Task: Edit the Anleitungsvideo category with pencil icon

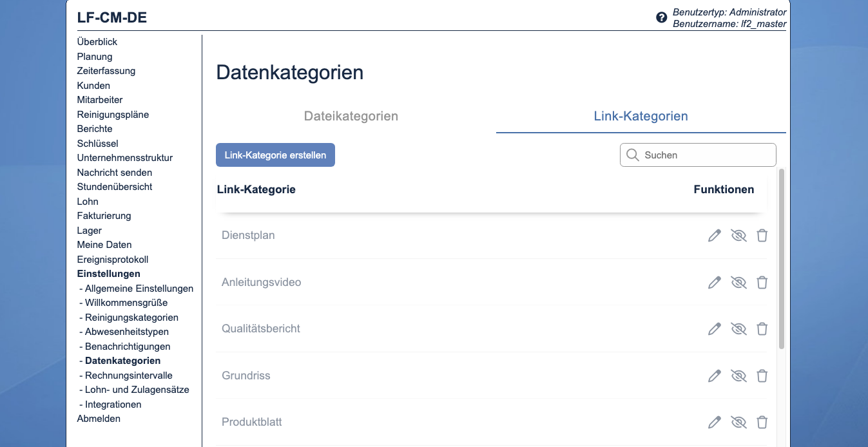Action: (714, 282)
